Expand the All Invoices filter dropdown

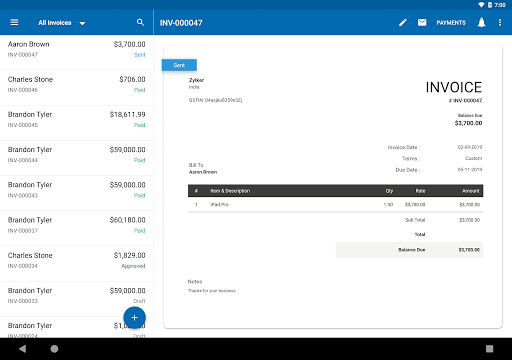click(62, 23)
